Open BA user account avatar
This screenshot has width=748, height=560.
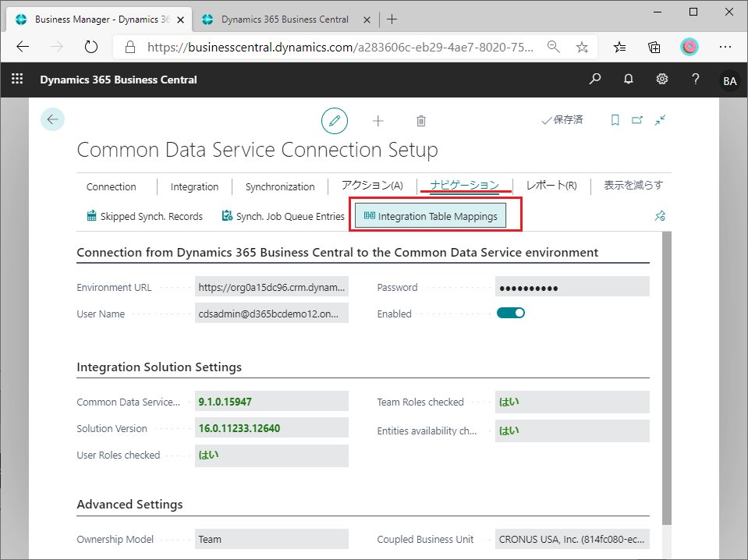coord(730,80)
